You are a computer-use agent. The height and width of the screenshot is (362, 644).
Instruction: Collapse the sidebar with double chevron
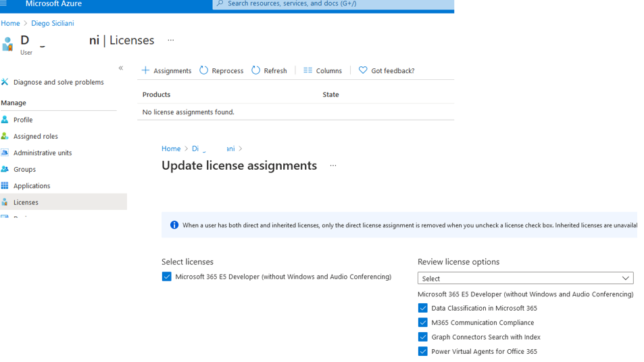pyautogui.click(x=121, y=68)
